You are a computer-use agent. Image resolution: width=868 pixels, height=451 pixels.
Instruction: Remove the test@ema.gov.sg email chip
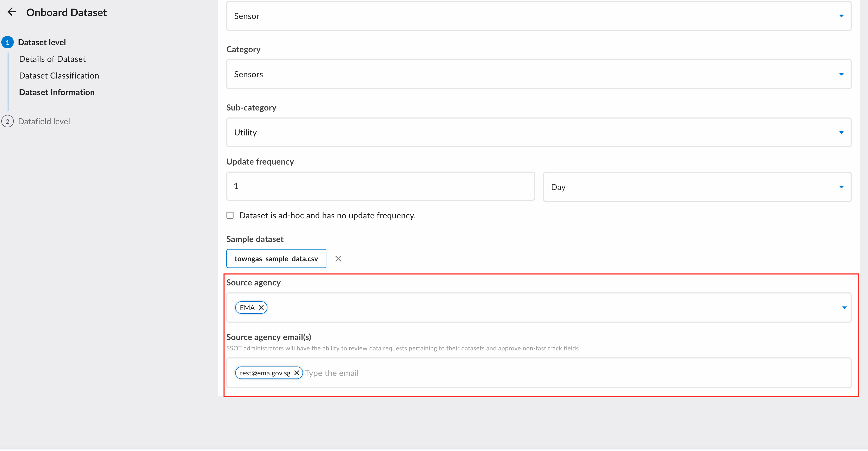pyautogui.click(x=297, y=373)
